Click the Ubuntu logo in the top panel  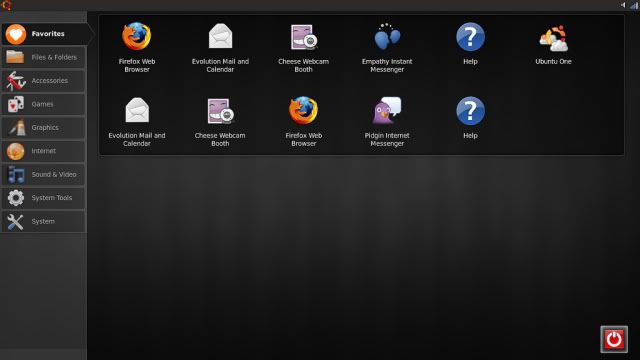7,5
